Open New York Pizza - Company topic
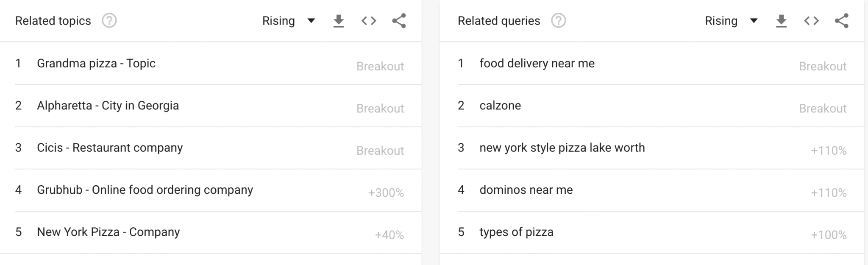 (x=108, y=232)
